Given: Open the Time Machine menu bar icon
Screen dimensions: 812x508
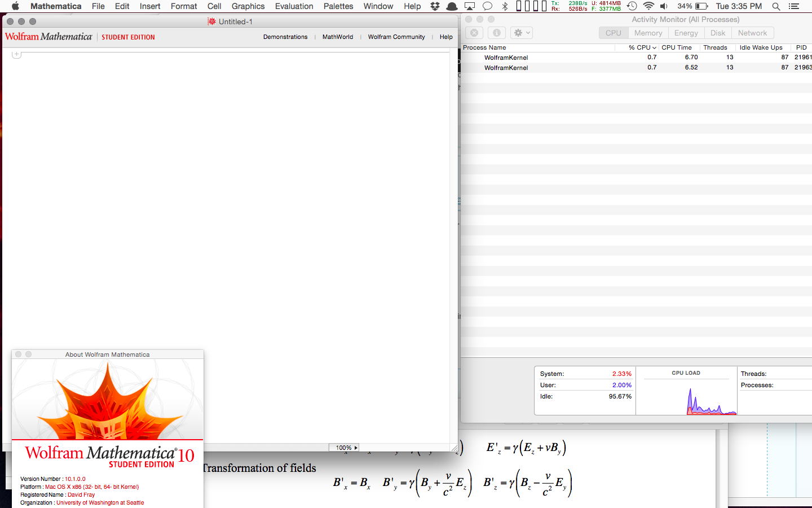Looking at the screenshot, I should pos(632,6).
